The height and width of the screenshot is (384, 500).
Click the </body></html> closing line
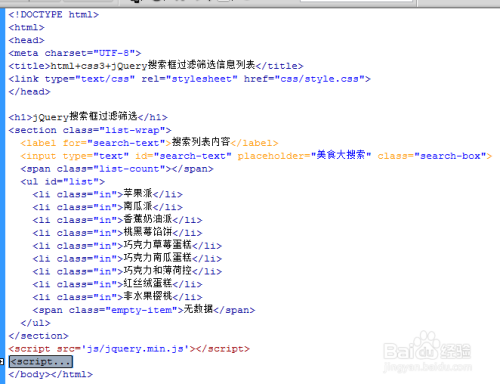[x=51, y=374]
